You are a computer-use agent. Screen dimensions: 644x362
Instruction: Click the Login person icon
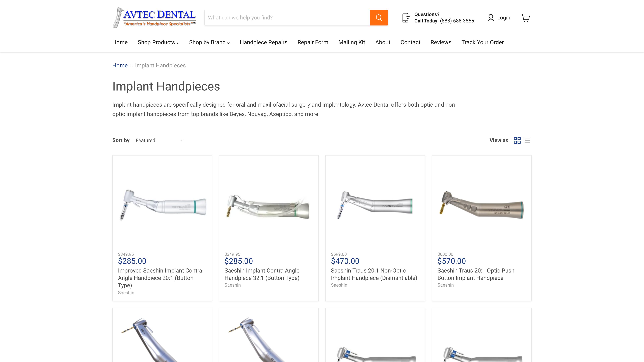pos(491,17)
